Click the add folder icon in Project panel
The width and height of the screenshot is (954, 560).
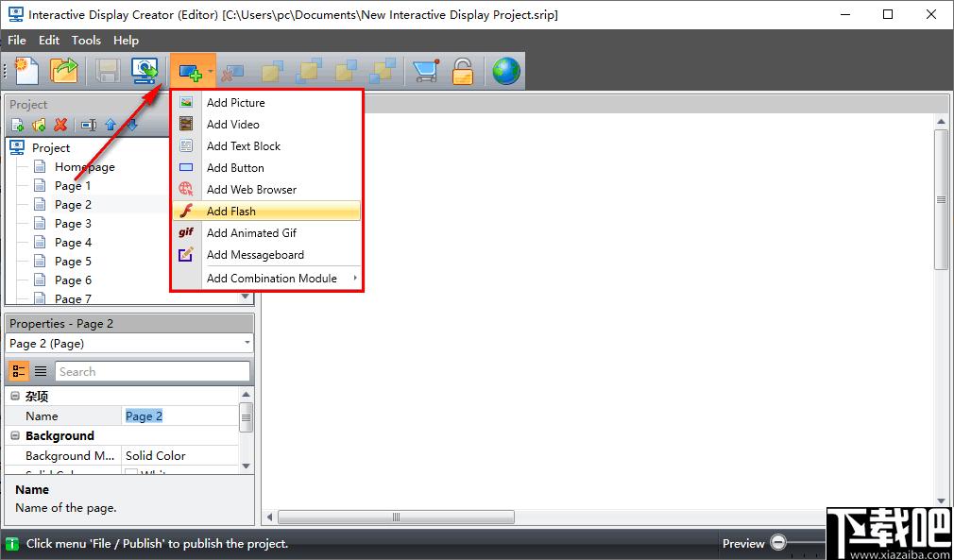click(x=39, y=126)
